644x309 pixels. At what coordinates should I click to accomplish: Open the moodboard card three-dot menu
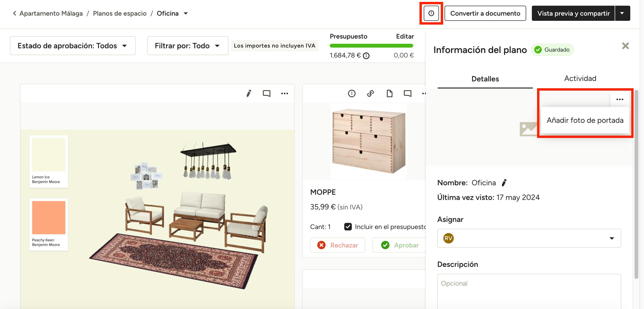click(284, 93)
